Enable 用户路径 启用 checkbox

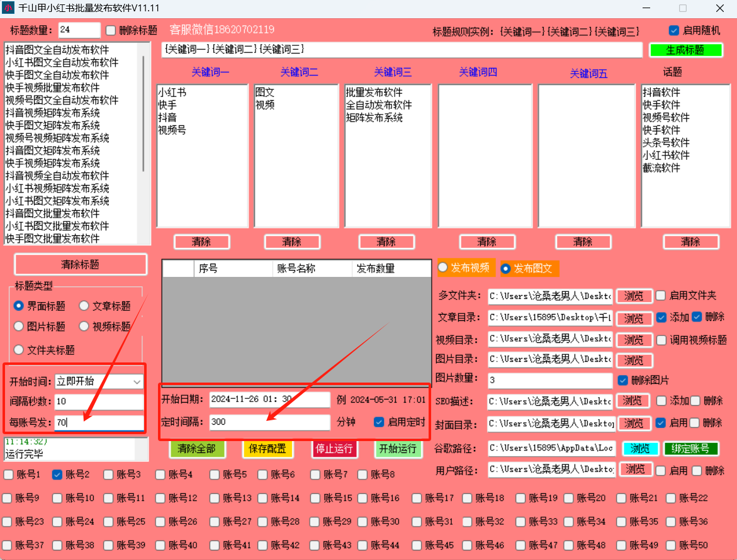[660, 470]
